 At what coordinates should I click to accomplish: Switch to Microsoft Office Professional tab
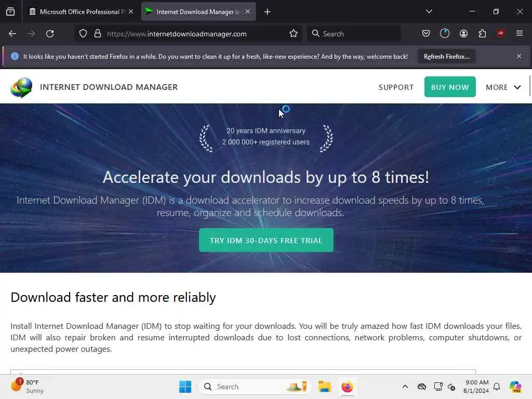82,11
